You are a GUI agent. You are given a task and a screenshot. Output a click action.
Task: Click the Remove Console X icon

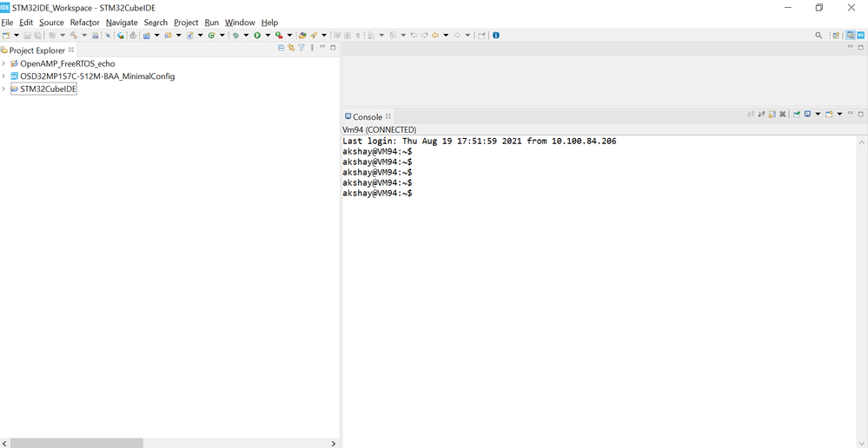click(x=783, y=114)
